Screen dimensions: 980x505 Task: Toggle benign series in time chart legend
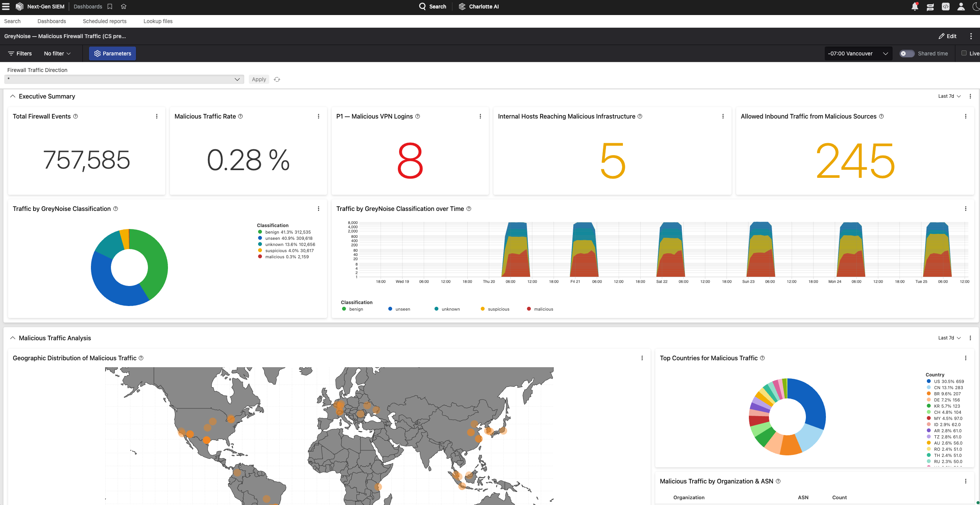tap(352, 309)
